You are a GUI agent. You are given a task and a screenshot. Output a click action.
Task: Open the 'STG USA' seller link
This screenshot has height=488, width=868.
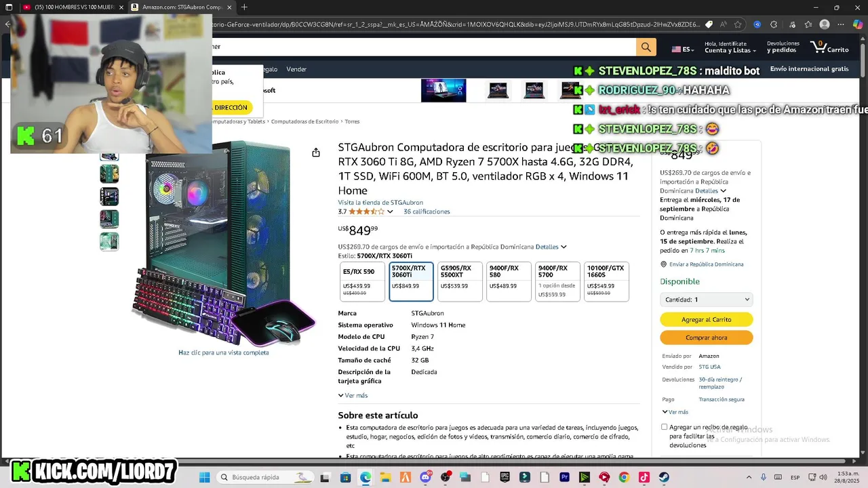[710, 367]
